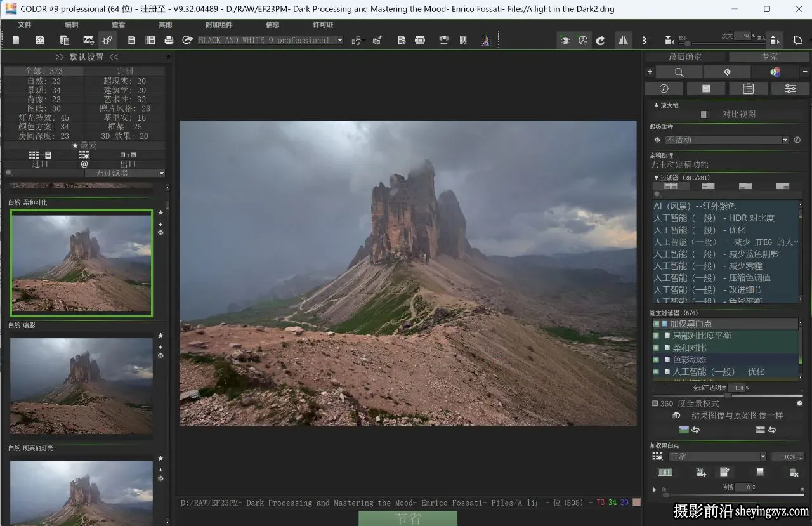Screen dimensions: 812x526
Task: Click the 出口 export button
Action: click(128, 164)
